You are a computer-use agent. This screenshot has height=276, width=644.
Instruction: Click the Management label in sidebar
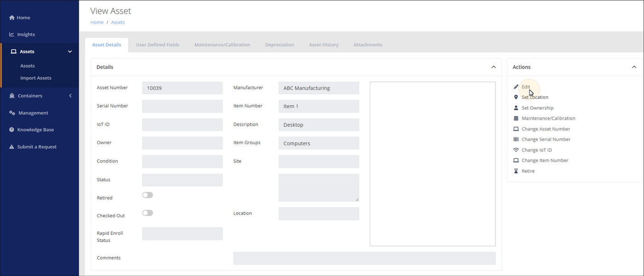tap(34, 113)
